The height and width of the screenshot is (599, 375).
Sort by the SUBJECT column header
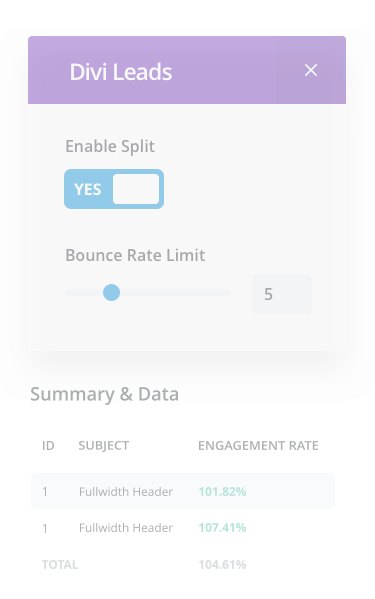click(x=104, y=445)
